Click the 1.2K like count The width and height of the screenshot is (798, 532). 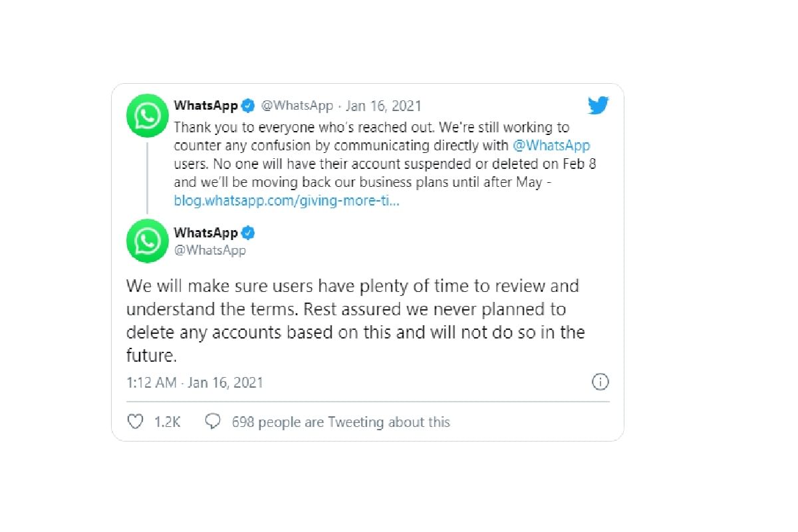pyautogui.click(x=168, y=422)
